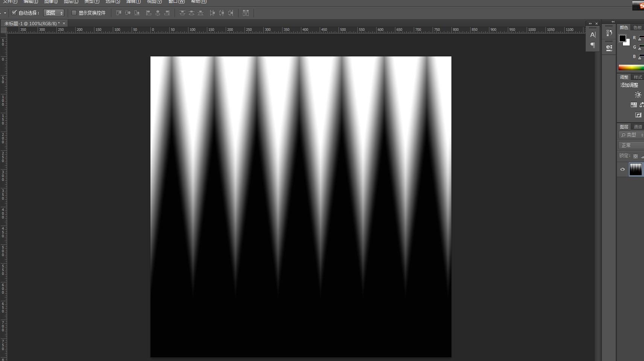Screen dimensions: 644x361
Task: Hide the layer using the eye icon
Action: click(x=623, y=169)
